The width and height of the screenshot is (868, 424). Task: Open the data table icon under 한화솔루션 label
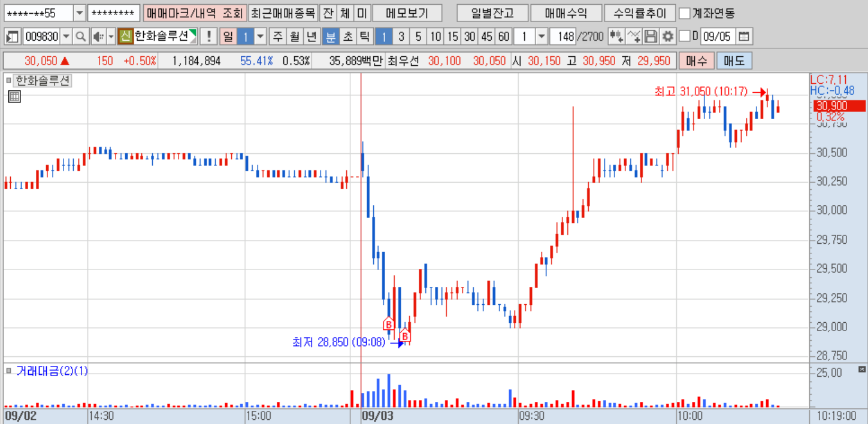click(14, 96)
